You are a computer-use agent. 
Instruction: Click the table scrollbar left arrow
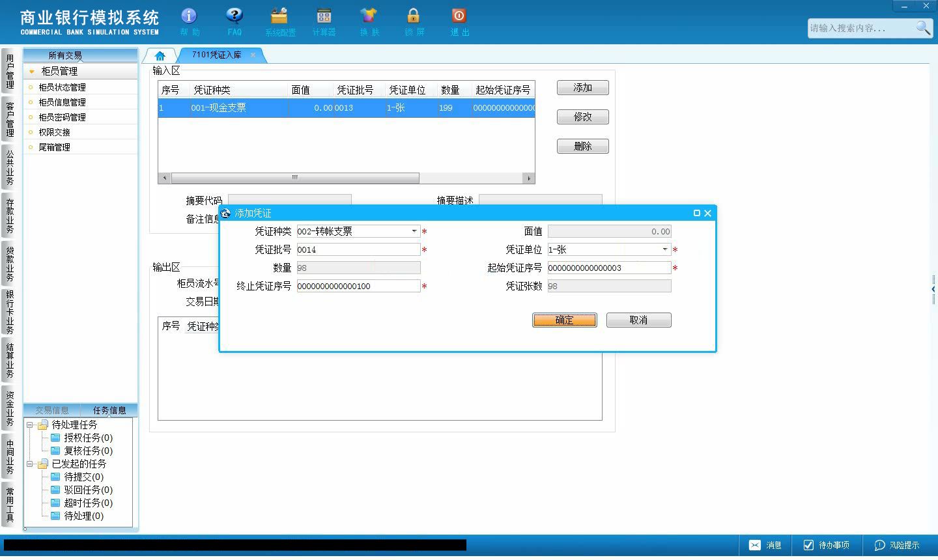pos(164,178)
